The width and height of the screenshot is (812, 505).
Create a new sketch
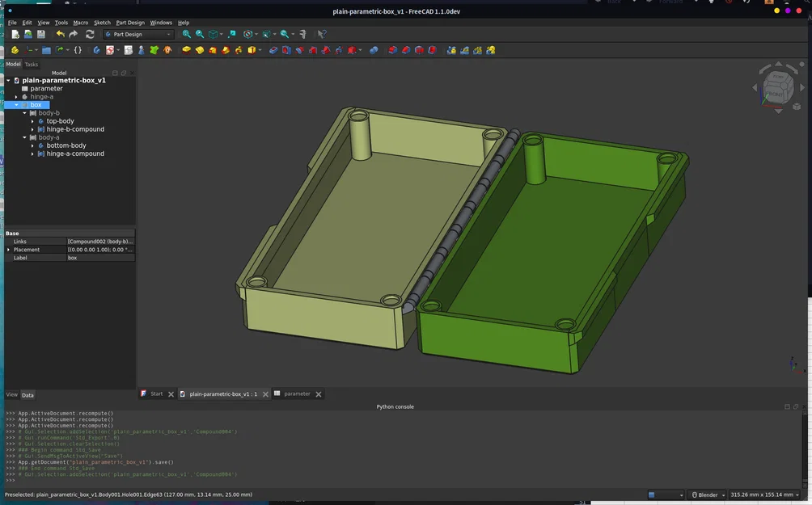pyautogui.click(x=109, y=50)
